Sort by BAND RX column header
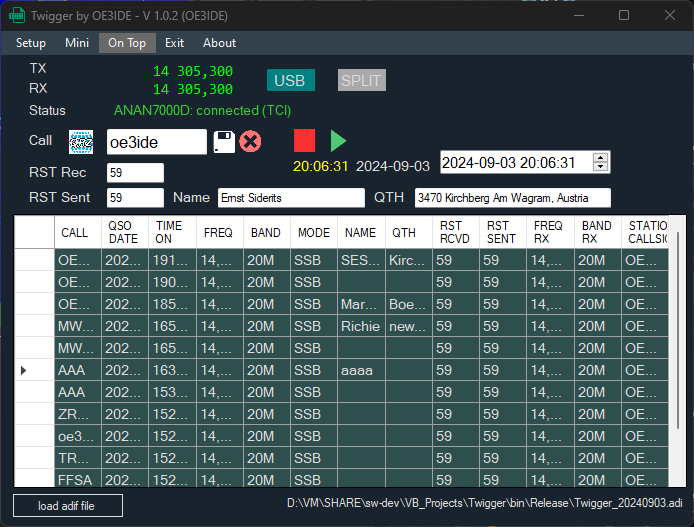 coord(598,232)
